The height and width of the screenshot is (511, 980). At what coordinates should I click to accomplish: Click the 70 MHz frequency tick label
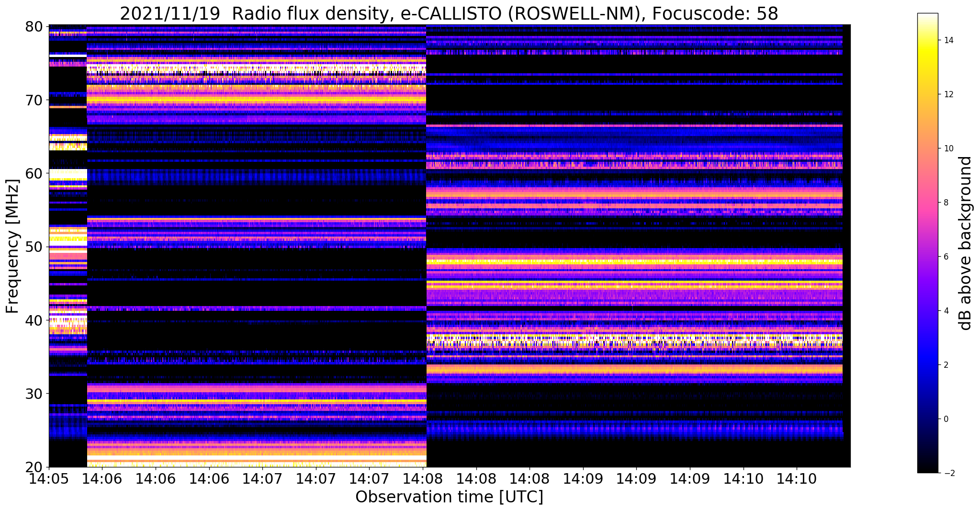pyautogui.click(x=34, y=100)
